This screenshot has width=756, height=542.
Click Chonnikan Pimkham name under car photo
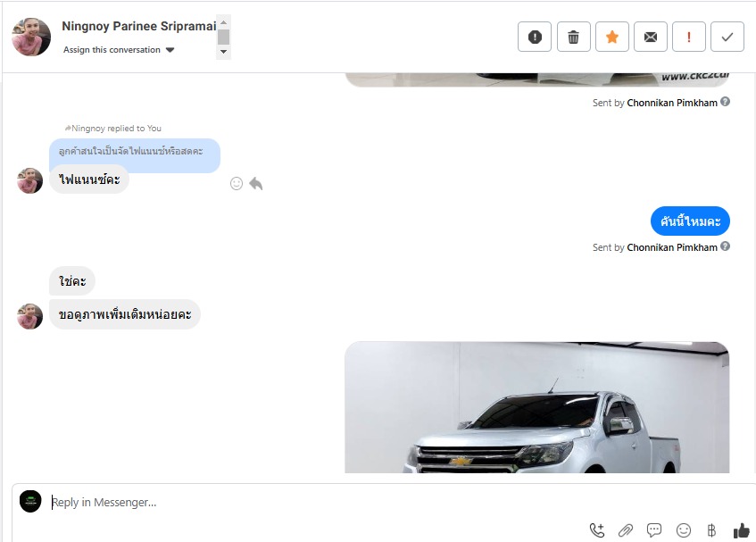[672, 103]
